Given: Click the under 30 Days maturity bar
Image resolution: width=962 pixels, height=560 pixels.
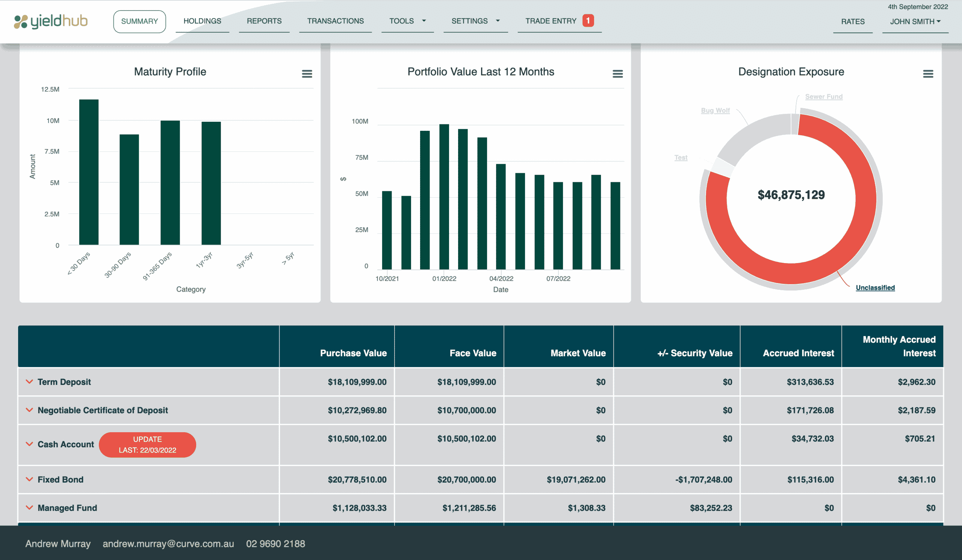Looking at the screenshot, I should click(x=89, y=172).
